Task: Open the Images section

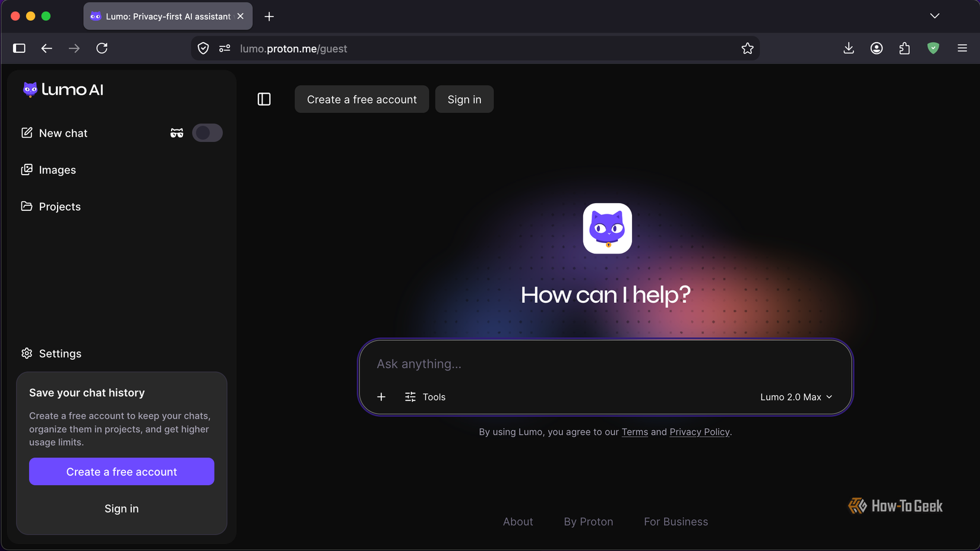Action: pyautogui.click(x=49, y=170)
